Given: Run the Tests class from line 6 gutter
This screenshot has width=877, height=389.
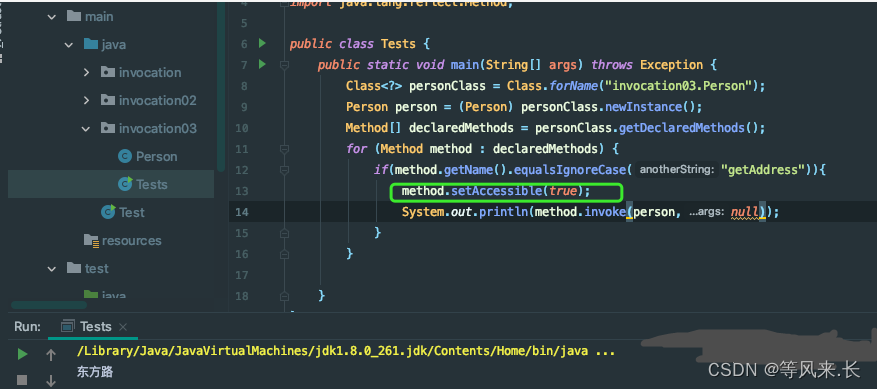Looking at the screenshot, I should point(262,43).
